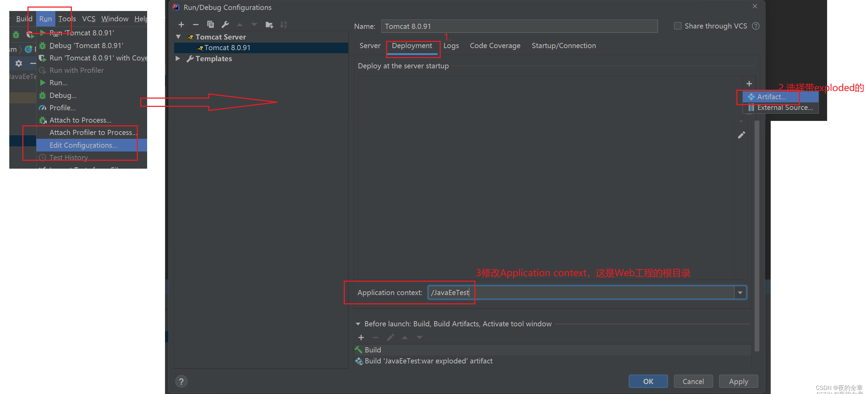Add a before launch task with plus
This screenshot has width=868, height=394.
(x=361, y=338)
